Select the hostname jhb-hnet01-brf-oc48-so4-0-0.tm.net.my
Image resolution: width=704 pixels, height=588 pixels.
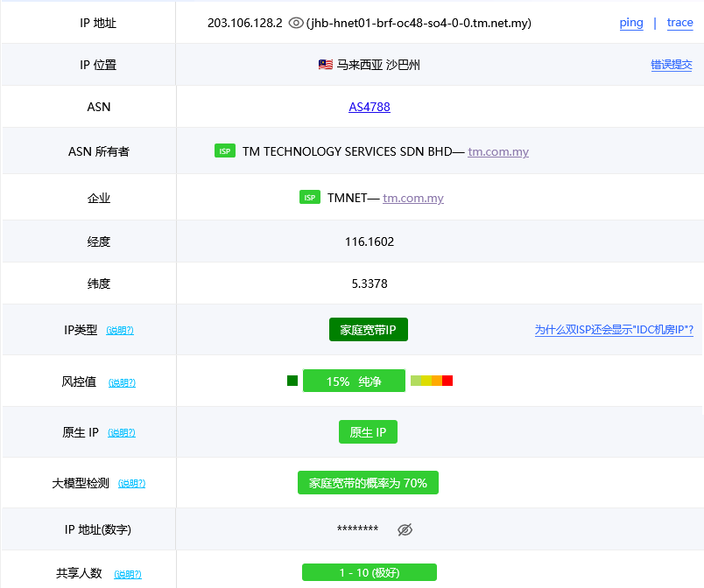419,23
